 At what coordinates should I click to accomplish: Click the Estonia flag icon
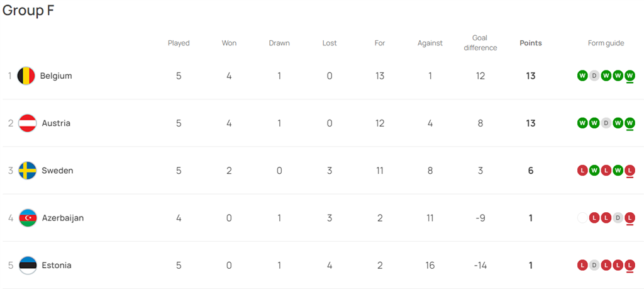coord(28,265)
